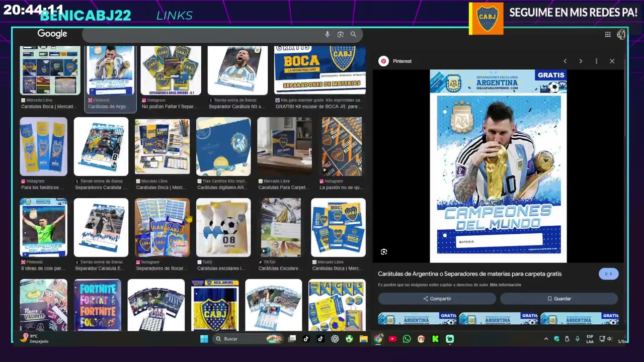Open Google Lens image search icon
This screenshot has width=644, height=362.
(x=340, y=34)
